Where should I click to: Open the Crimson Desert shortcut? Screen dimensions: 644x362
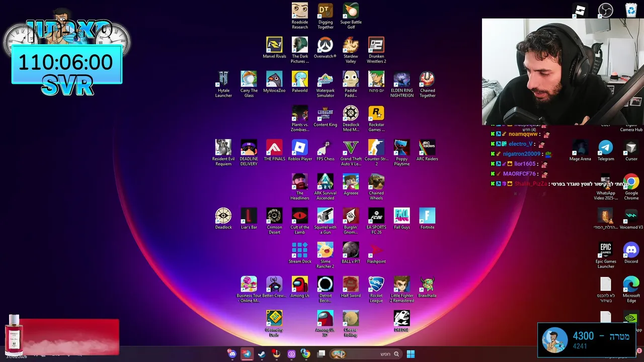coord(274,221)
